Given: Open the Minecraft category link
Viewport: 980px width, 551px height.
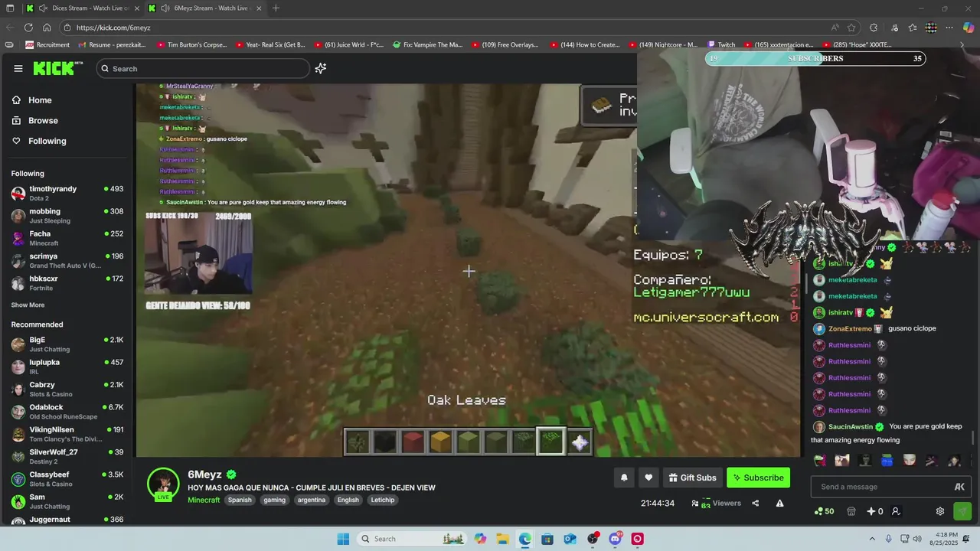Looking at the screenshot, I should [204, 500].
